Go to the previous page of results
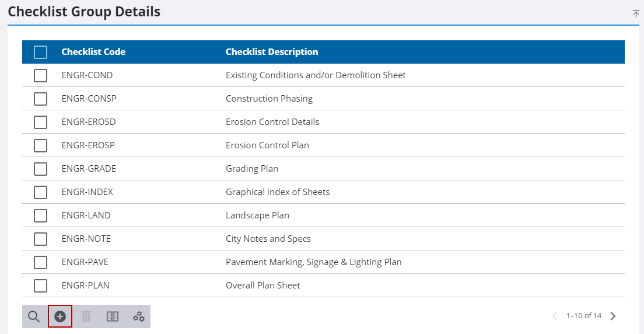This screenshot has height=334, width=644. tap(555, 316)
